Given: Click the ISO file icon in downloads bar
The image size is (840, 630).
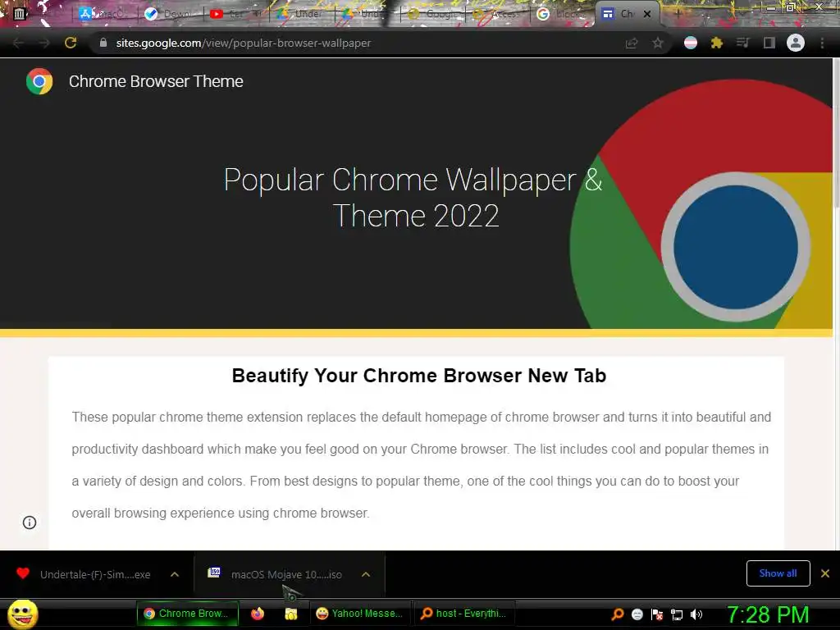Looking at the screenshot, I should [x=214, y=572].
